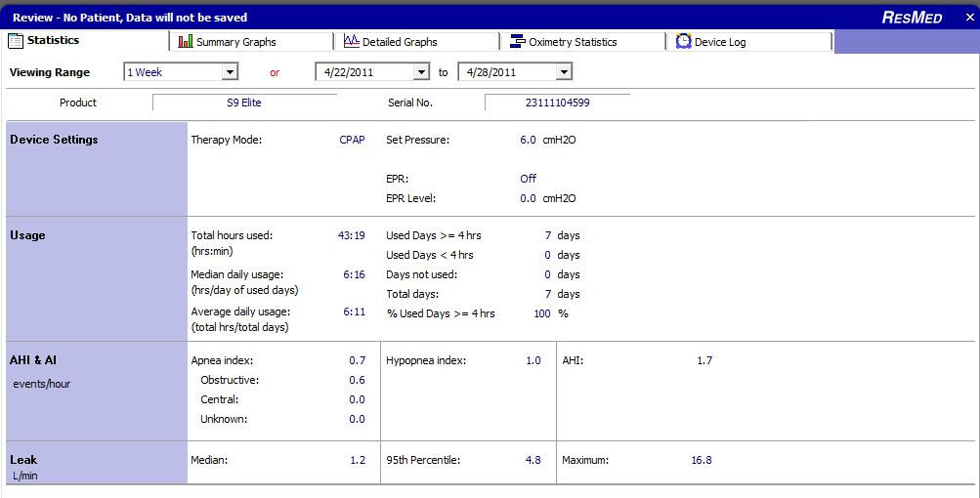Screen dimensions: 980x498
Task: Click the 1 Week range text field
Action: coord(173,72)
